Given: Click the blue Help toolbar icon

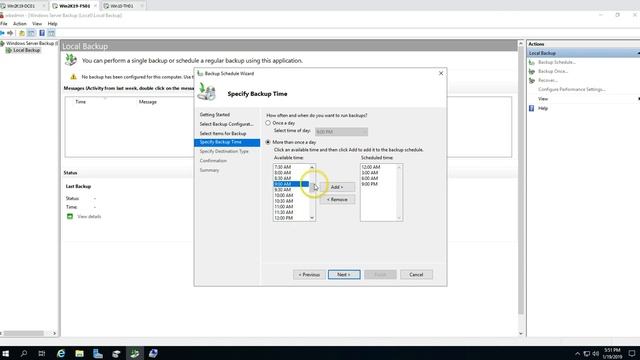Looking at the screenshot, I should tap(42, 33).
